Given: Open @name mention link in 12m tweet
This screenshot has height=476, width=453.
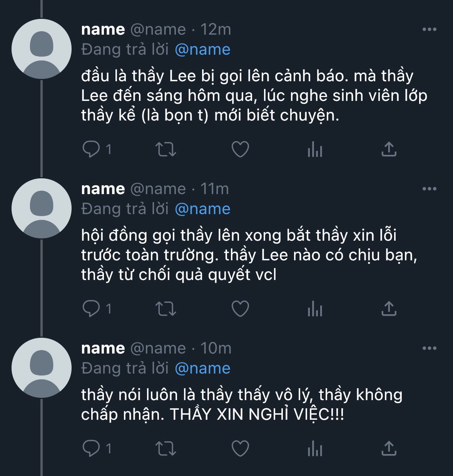Looking at the screenshot, I should (202, 50).
